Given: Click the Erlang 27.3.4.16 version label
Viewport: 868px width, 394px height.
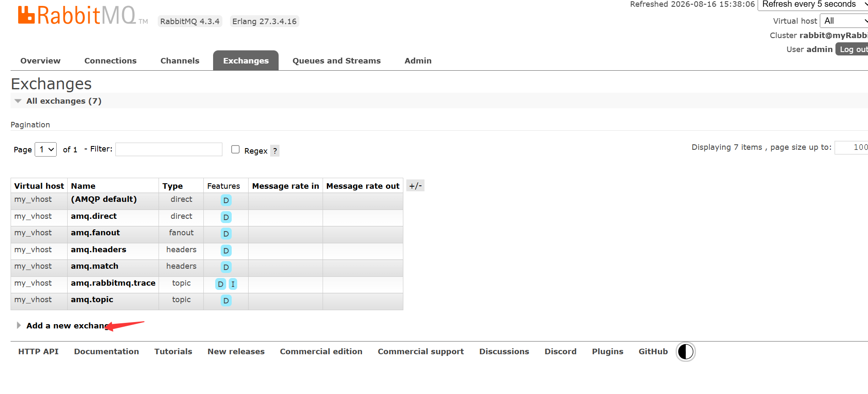Looking at the screenshot, I should click(x=264, y=21).
